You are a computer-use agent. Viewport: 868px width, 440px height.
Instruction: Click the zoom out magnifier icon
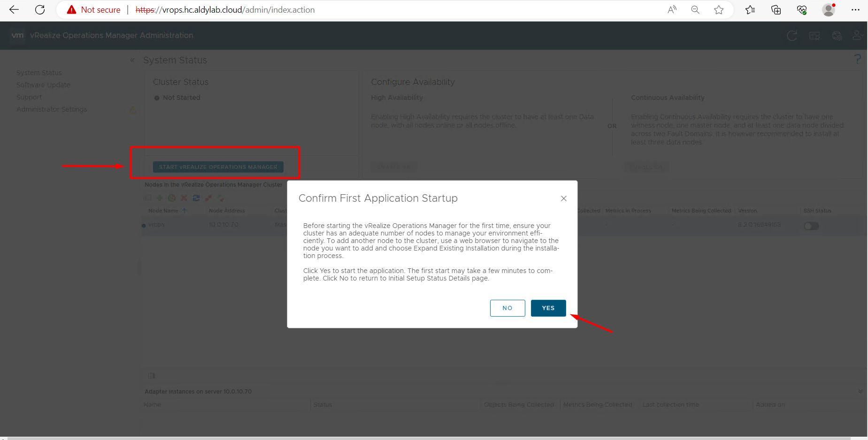[x=695, y=10]
